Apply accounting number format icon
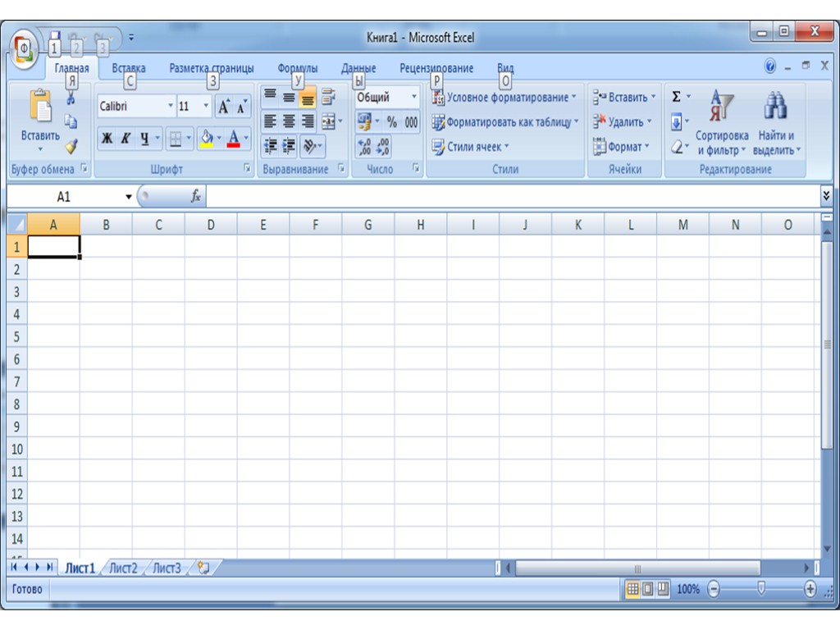This screenshot has height=630, width=840. [364, 121]
